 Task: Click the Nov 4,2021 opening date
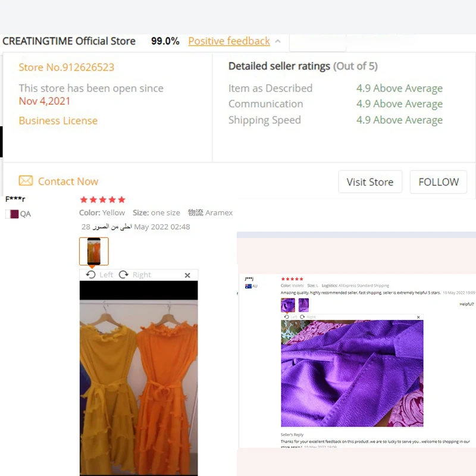[44, 101]
